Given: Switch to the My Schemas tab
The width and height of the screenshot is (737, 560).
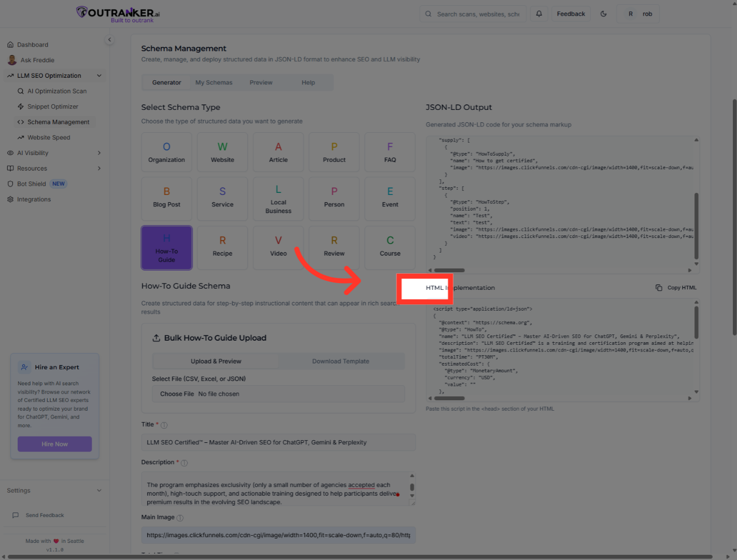Looking at the screenshot, I should [214, 82].
